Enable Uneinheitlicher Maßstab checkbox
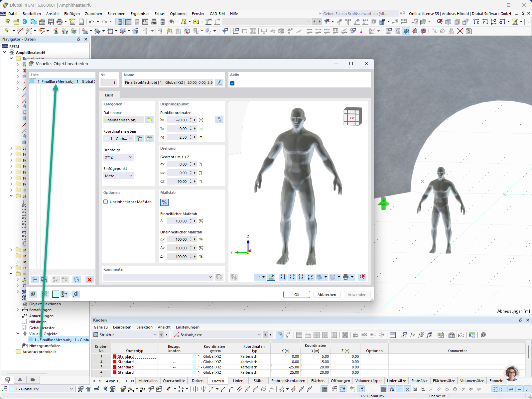This screenshot has height=399, width=532. (x=106, y=202)
